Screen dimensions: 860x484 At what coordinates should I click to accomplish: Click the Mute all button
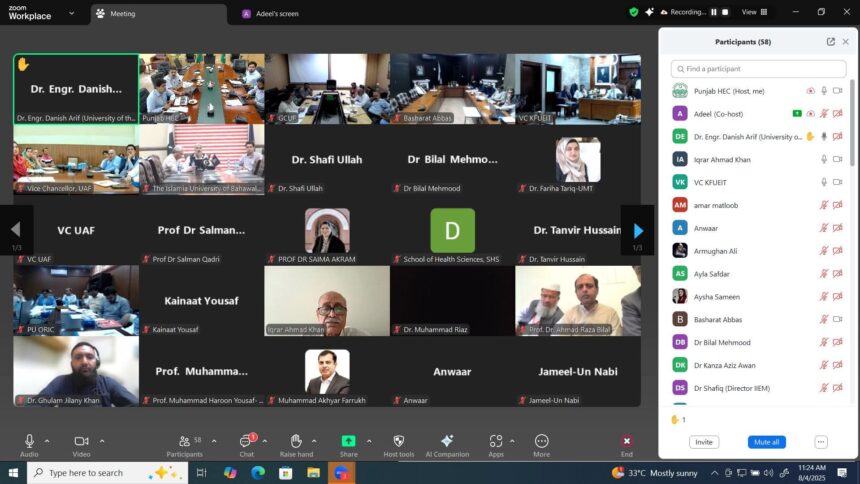pos(766,442)
